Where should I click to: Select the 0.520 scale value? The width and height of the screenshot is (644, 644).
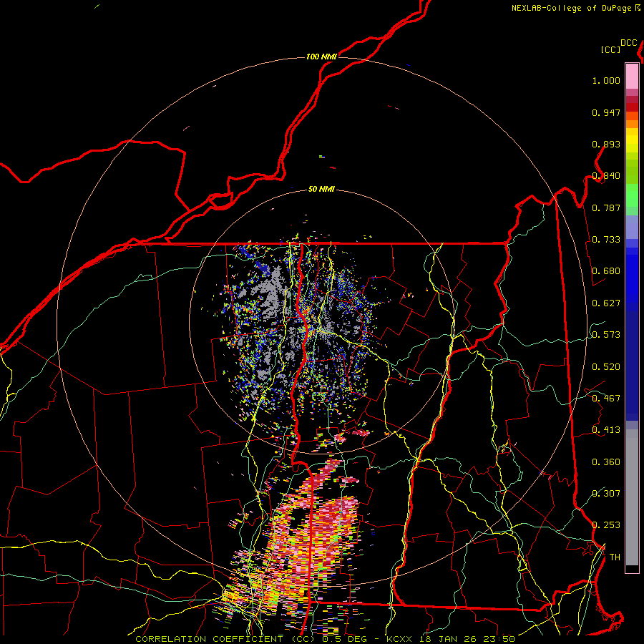tap(606, 367)
